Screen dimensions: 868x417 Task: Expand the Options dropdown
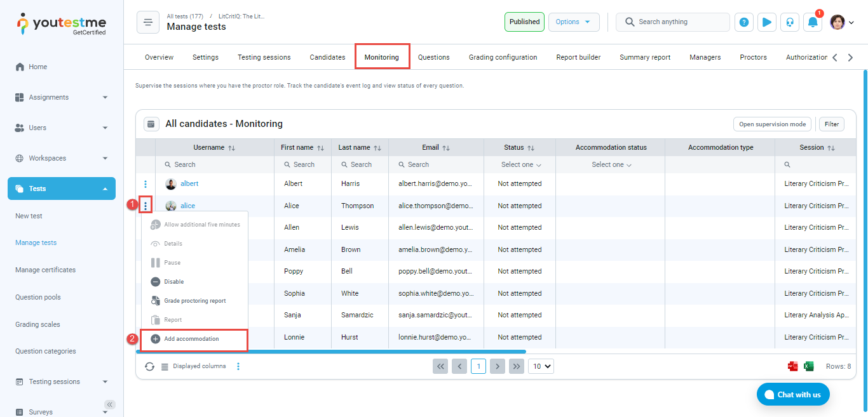573,22
